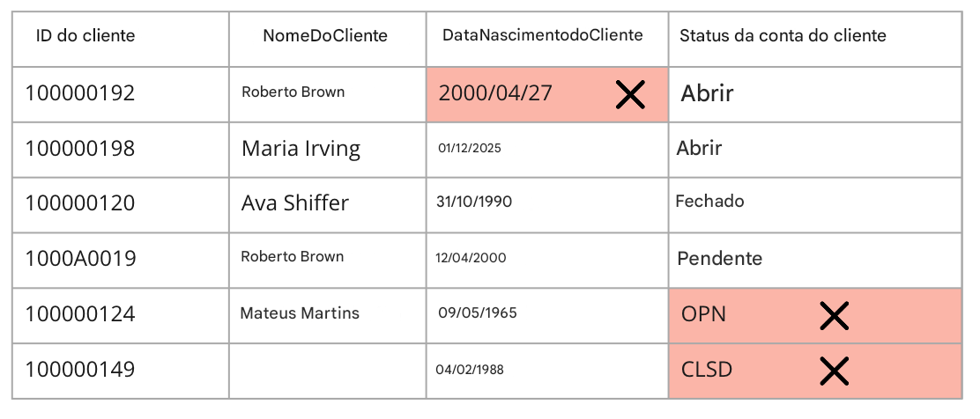Viewport: 980px width, 419px height.
Task: Click the empty name cell for ID 100000149
Action: 327,371
